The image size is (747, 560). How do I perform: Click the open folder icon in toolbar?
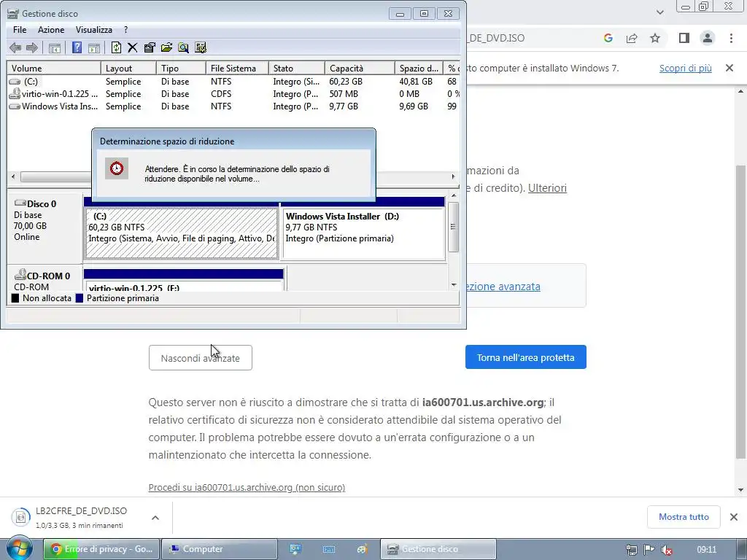click(166, 47)
